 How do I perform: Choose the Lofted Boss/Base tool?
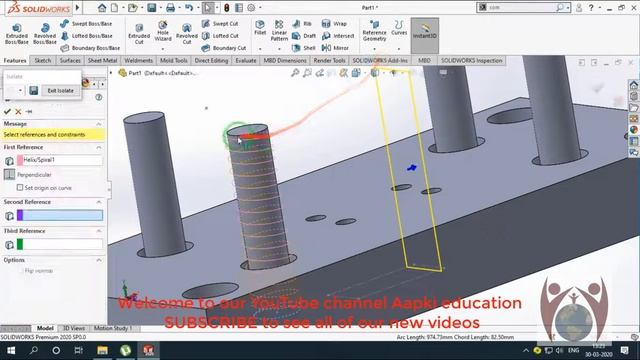coord(86,36)
